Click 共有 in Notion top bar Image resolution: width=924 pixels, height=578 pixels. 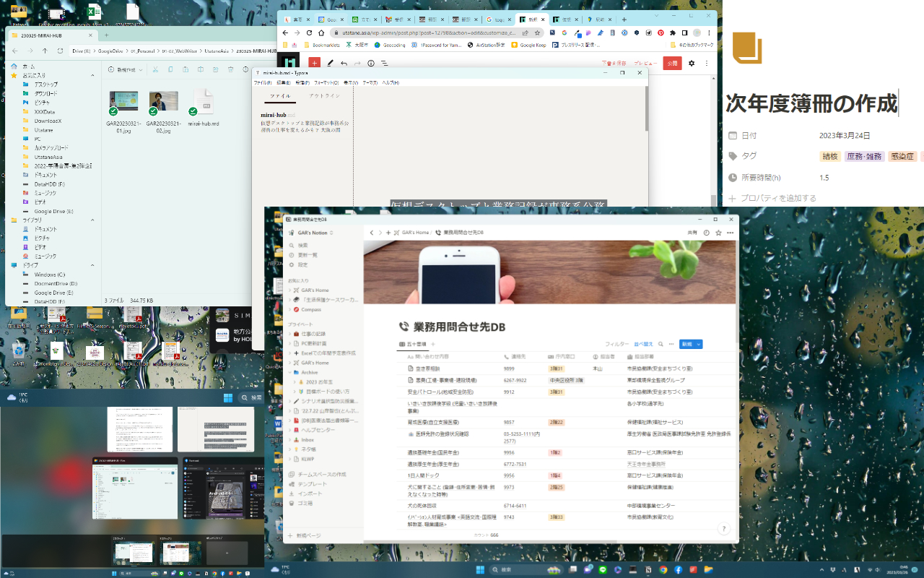[x=692, y=233]
